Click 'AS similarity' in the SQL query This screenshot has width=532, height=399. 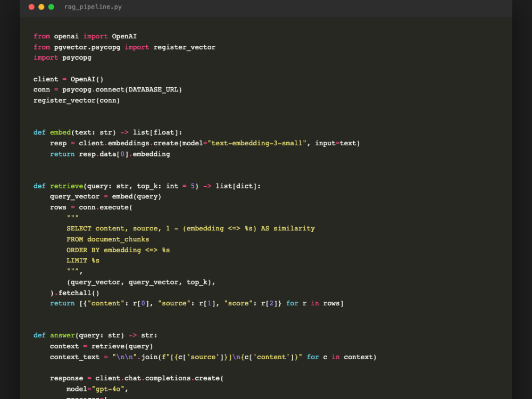point(288,228)
